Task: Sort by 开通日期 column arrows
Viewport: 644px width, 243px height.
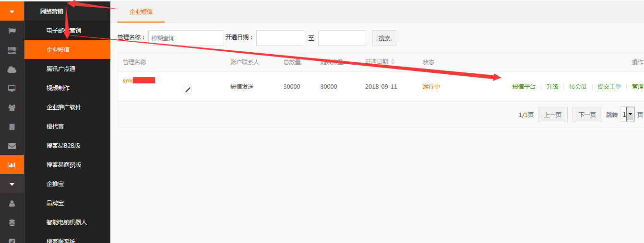Action: click(393, 62)
